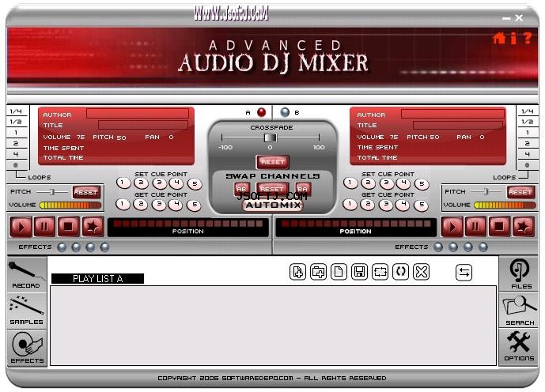
Task: Switch playlist with swap arrows icon
Action: coord(464,272)
